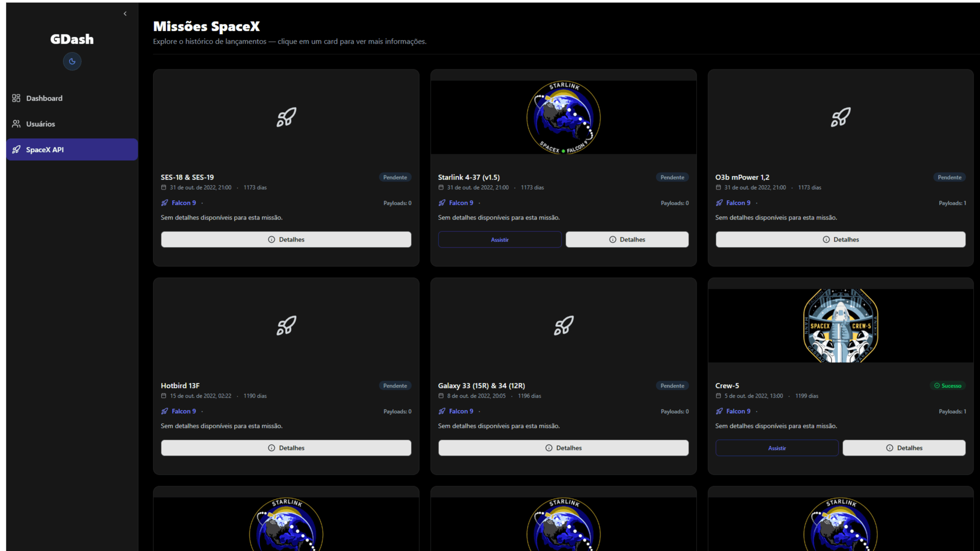Screen dimensions: 980x551
Task: Click the Pendente badge on the Starlink 4-37 card
Action: coord(672,177)
